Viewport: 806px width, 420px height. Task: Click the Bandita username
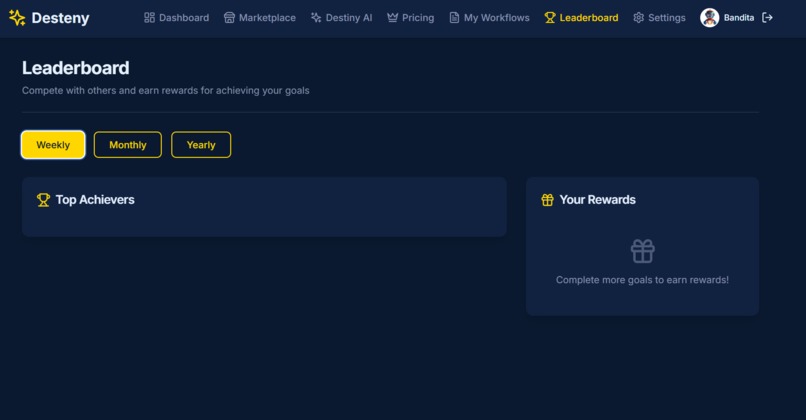[739, 17]
